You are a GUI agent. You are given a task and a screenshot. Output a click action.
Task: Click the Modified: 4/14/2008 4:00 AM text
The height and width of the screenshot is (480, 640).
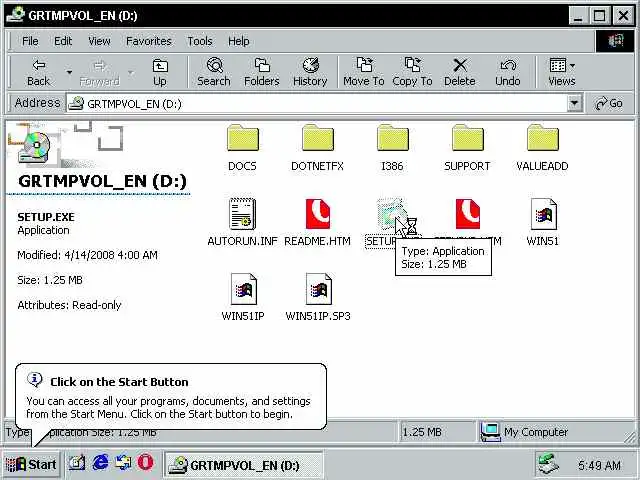[x=87, y=256]
